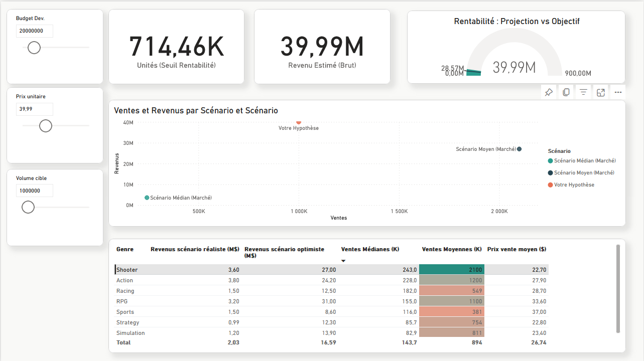Select the Prix unitaire field showing 39,99
This screenshot has width=644, height=361.
[x=34, y=109]
